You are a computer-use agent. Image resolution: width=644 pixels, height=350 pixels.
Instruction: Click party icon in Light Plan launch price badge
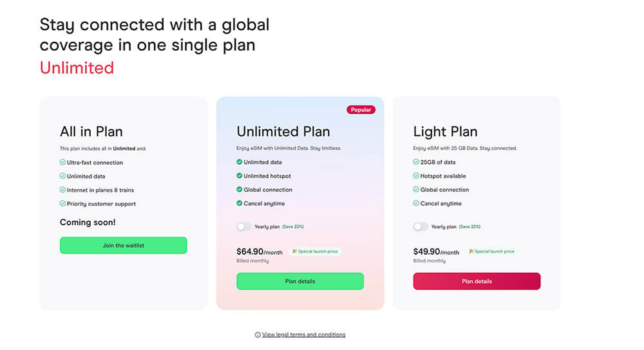tap(471, 252)
